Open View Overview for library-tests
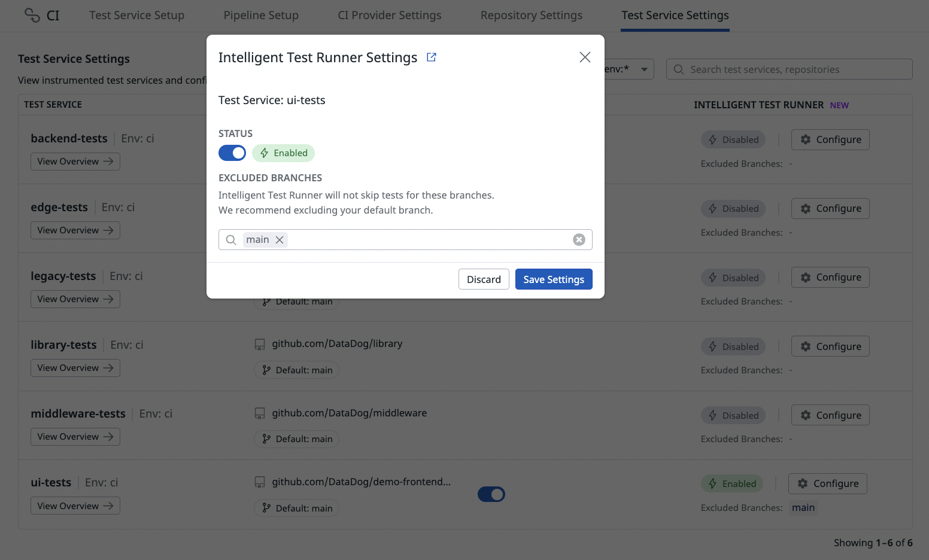Image resolution: width=929 pixels, height=560 pixels. click(75, 368)
